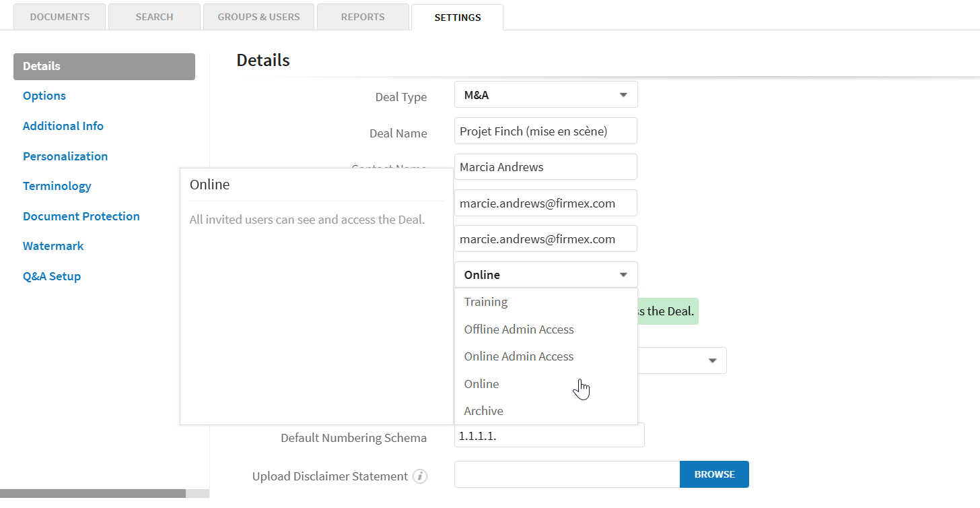Go to the Reports tab
The height and width of the screenshot is (508, 980).
(x=363, y=17)
